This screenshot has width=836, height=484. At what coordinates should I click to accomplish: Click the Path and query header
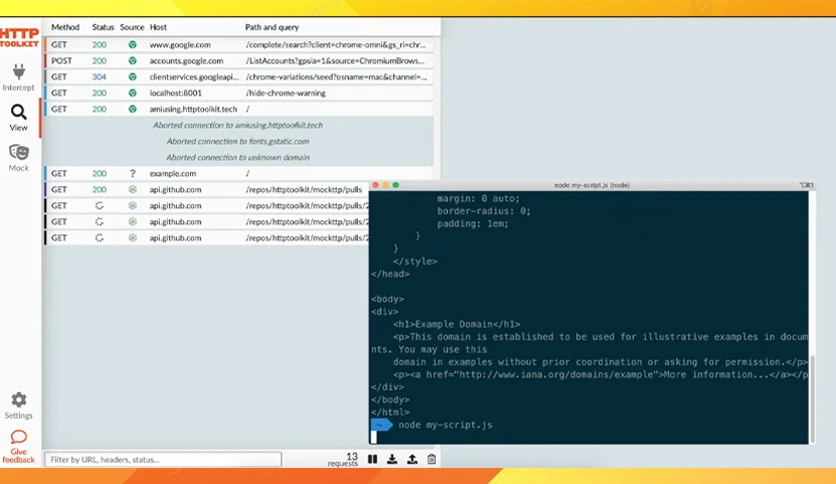click(x=272, y=27)
